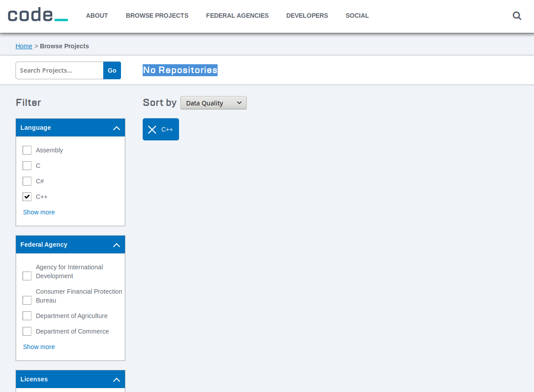Click the No Repositories heading

tap(180, 70)
